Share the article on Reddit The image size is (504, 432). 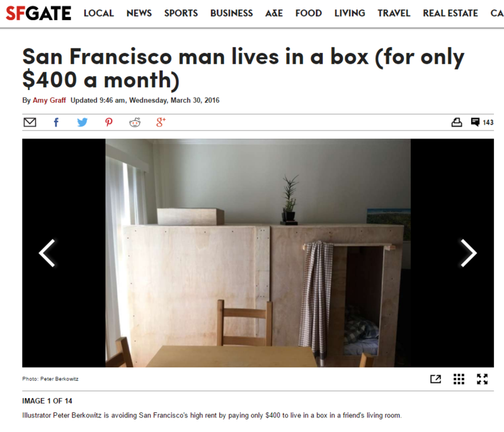coord(135,122)
